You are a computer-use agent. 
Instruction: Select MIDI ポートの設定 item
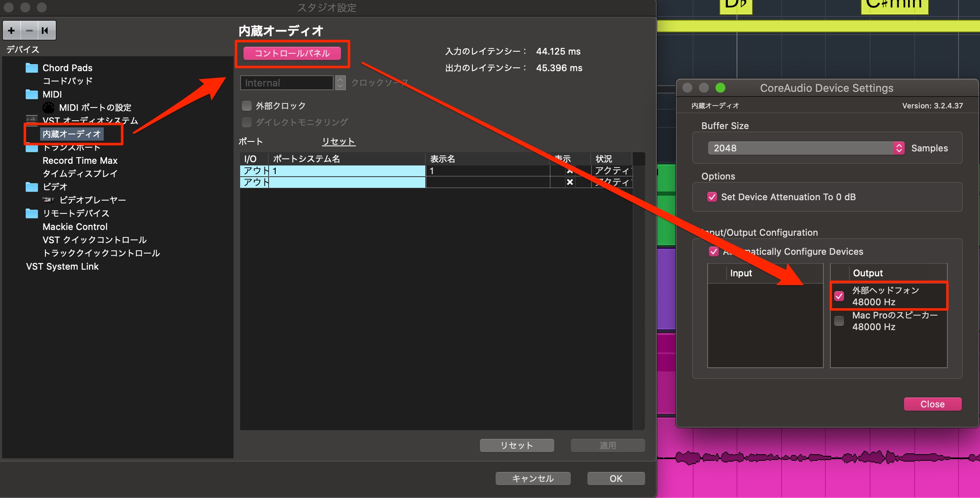pos(95,108)
